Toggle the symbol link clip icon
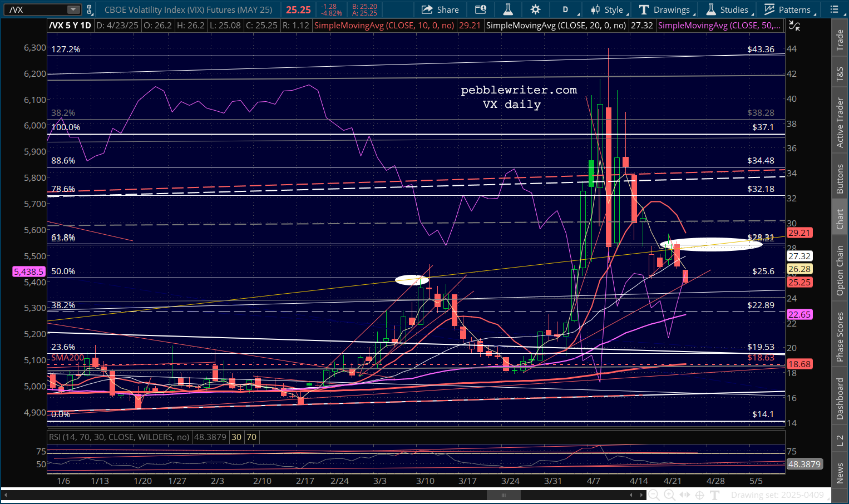849x504 pixels. coord(89,9)
